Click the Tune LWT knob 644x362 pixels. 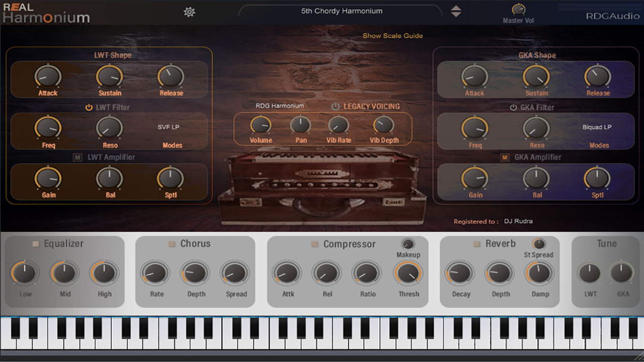590,274
